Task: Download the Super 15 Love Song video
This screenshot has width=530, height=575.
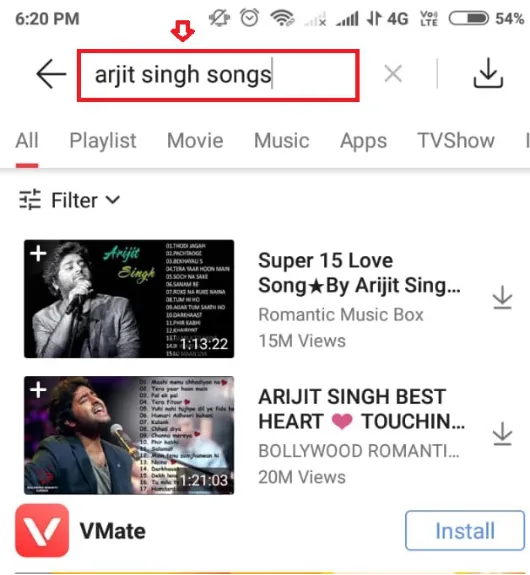Action: [x=502, y=297]
